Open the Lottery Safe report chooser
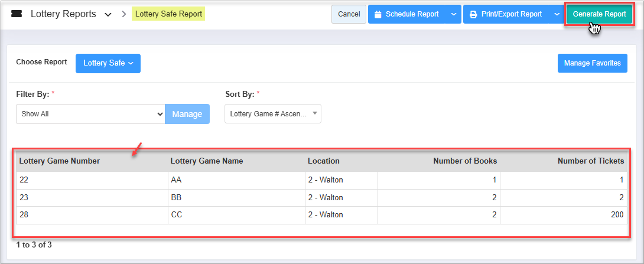 (108, 63)
